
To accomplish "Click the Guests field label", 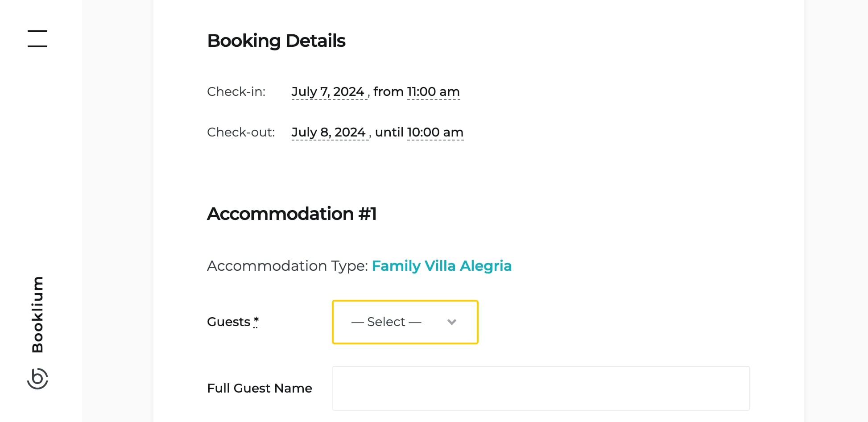I will [x=228, y=322].
